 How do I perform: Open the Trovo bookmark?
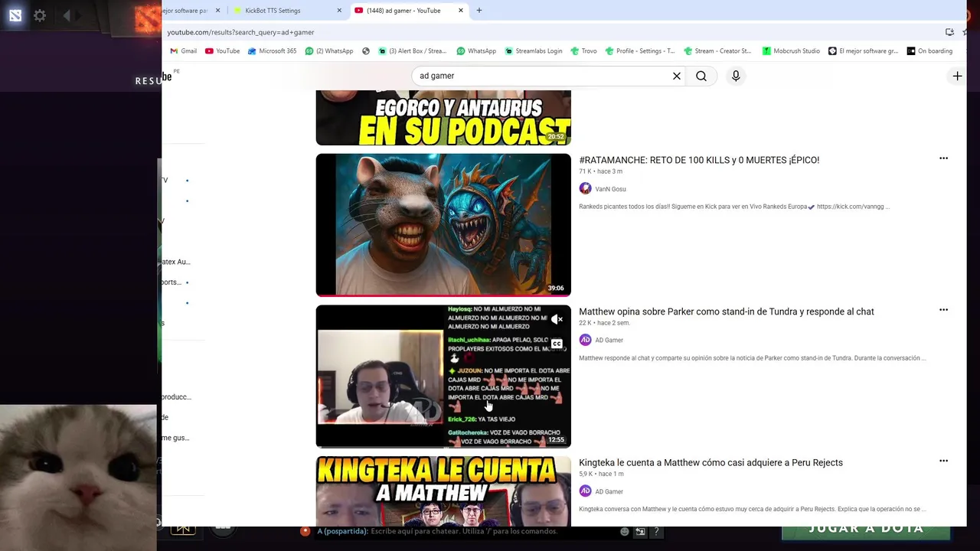(x=583, y=51)
